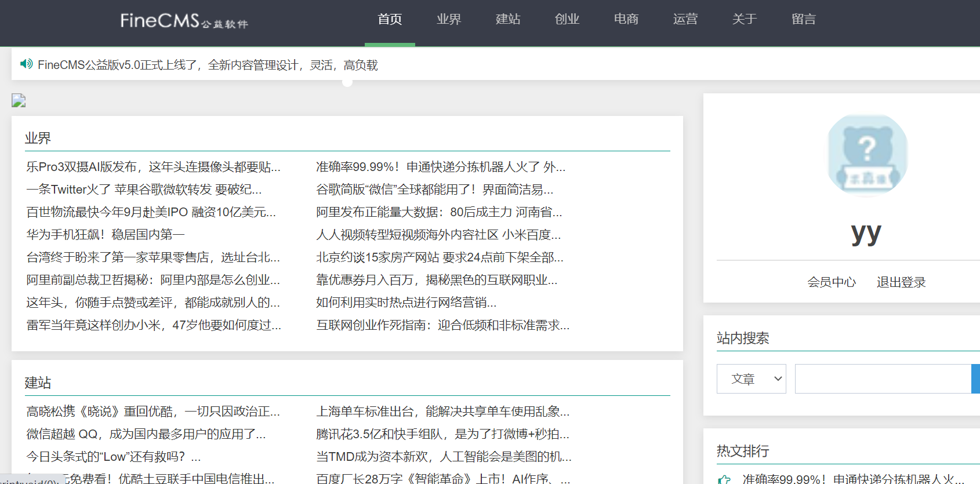Go to 会员中心 member center
980x484 pixels.
coord(832,282)
